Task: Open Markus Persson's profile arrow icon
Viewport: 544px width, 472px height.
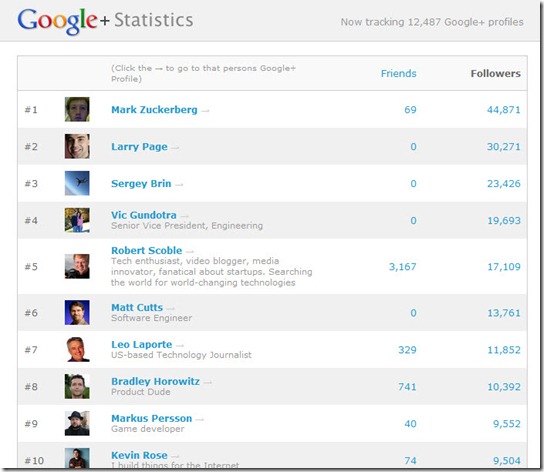Action: [199, 419]
